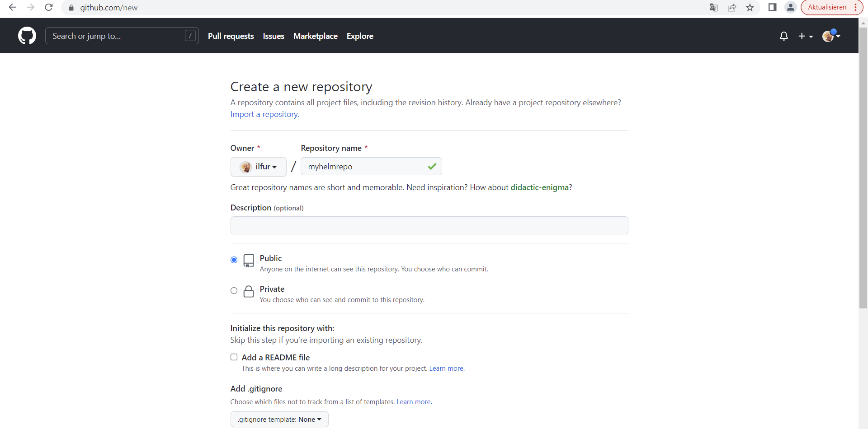This screenshot has height=429, width=868.
Task: Click inside the Description field
Action: pos(429,225)
